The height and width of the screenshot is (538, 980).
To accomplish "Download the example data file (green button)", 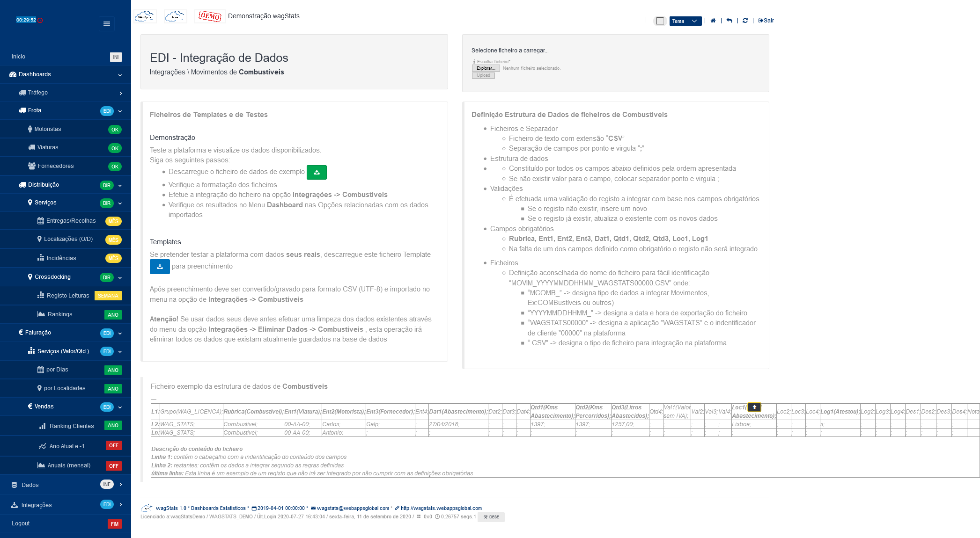I will point(317,172).
